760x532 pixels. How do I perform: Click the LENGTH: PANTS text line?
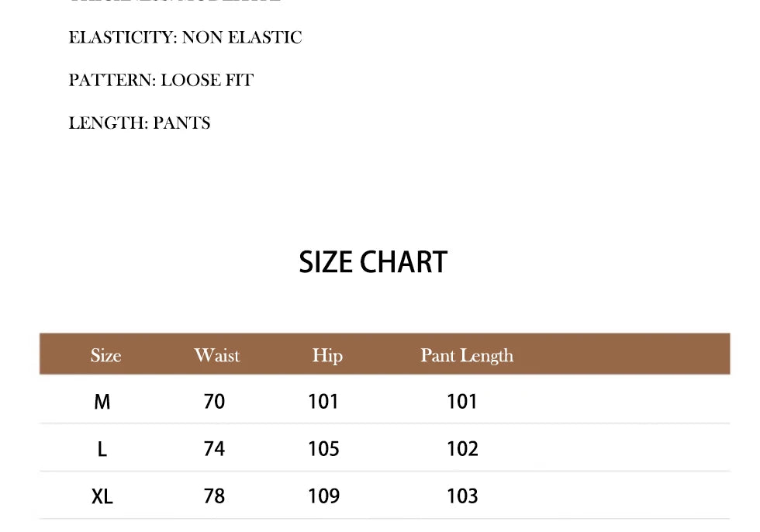[x=140, y=123]
